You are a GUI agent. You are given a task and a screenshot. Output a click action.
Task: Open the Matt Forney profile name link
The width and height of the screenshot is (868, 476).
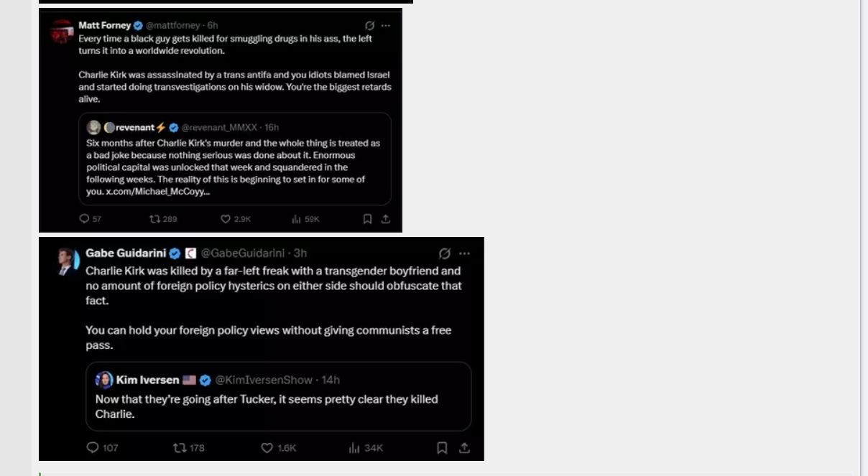click(x=104, y=25)
